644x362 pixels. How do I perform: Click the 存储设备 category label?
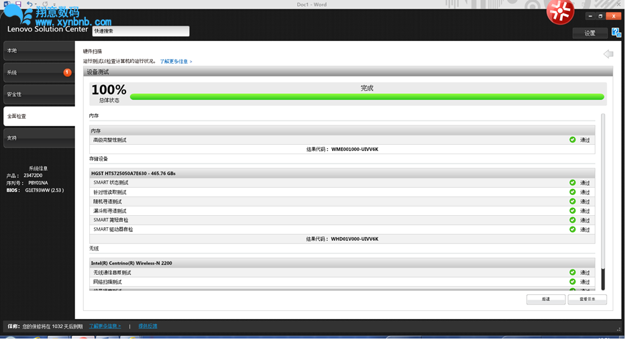pos(99,159)
